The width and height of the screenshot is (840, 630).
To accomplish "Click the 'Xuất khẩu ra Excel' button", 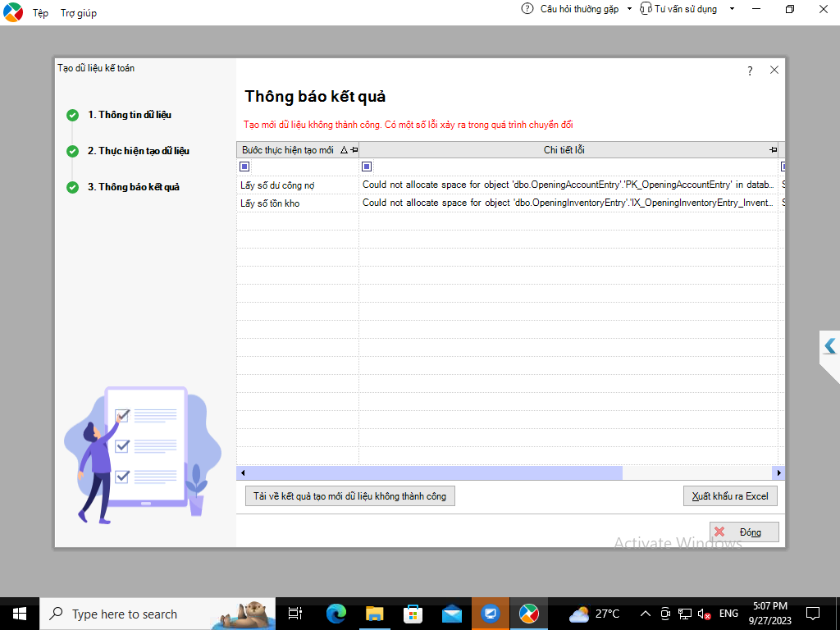I will (x=730, y=496).
